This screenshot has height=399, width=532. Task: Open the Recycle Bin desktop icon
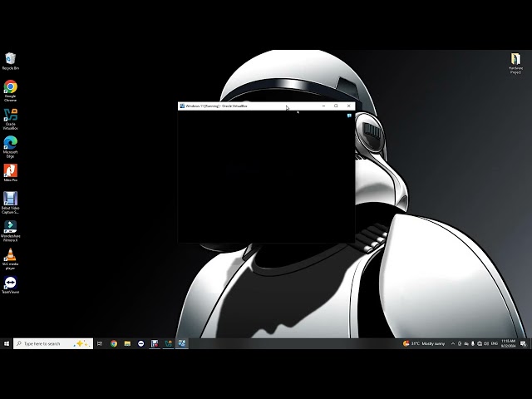(x=10, y=62)
